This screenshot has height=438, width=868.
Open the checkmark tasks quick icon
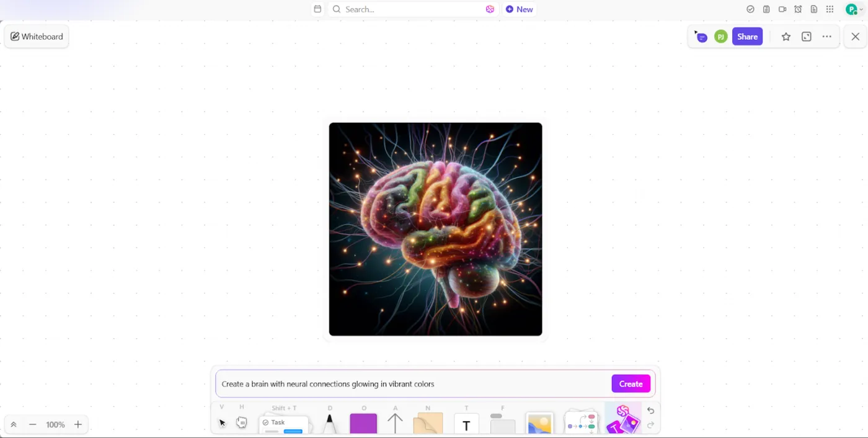pos(750,9)
